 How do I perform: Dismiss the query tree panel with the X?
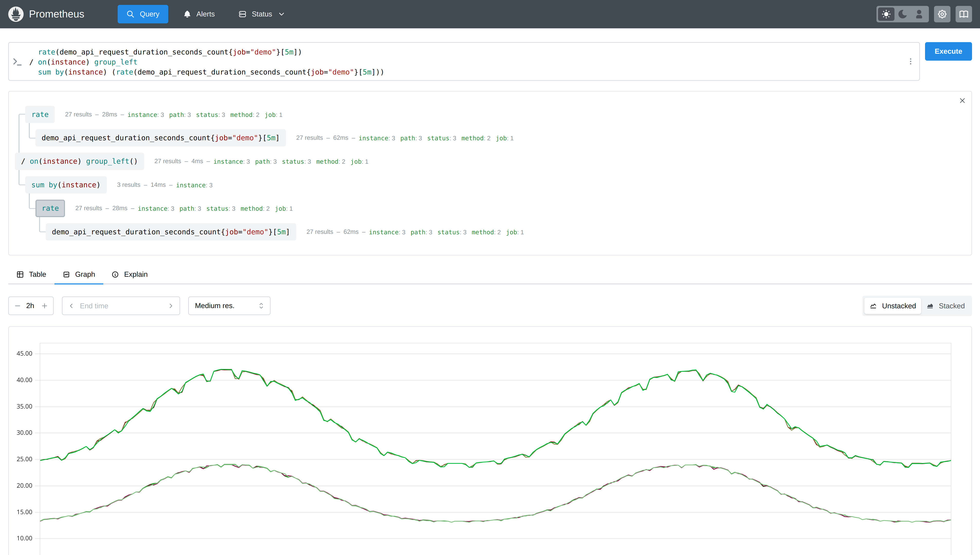click(x=963, y=100)
